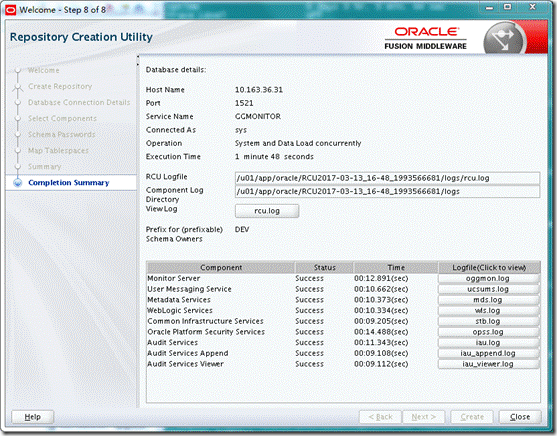The height and width of the screenshot is (436, 557).
Task: Select the Select Components step
Action: coord(63,118)
